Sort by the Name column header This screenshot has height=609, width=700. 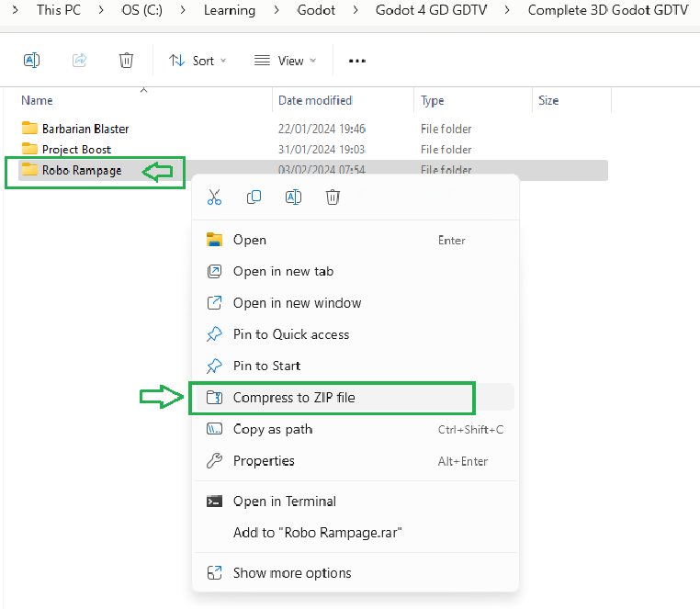click(37, 100)
